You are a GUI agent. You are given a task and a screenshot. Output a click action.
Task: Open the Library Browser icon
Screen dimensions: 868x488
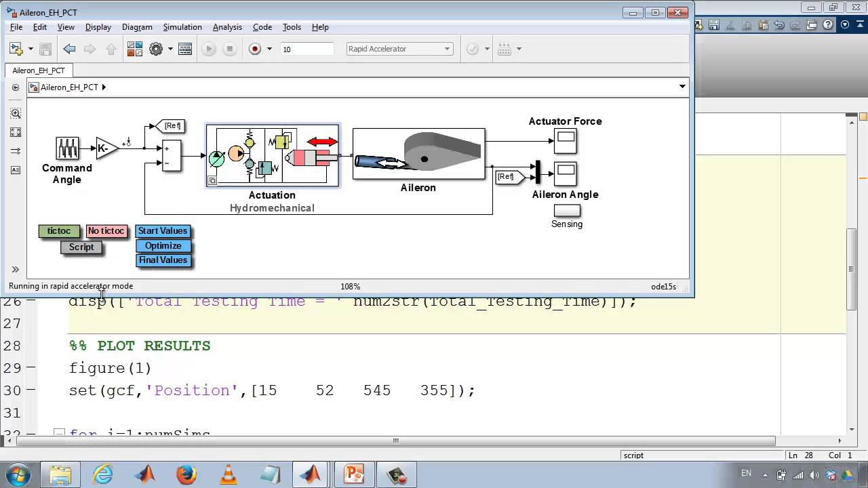[135, 49]
